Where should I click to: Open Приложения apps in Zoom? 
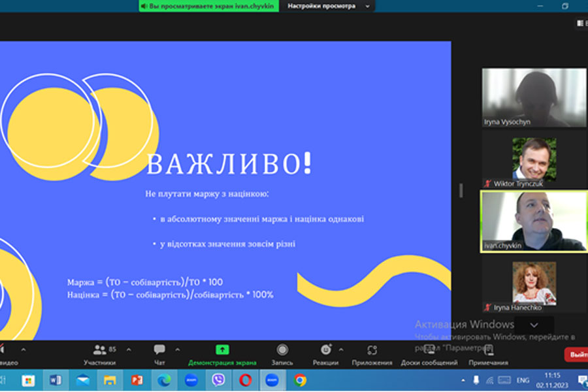(372, 355)
